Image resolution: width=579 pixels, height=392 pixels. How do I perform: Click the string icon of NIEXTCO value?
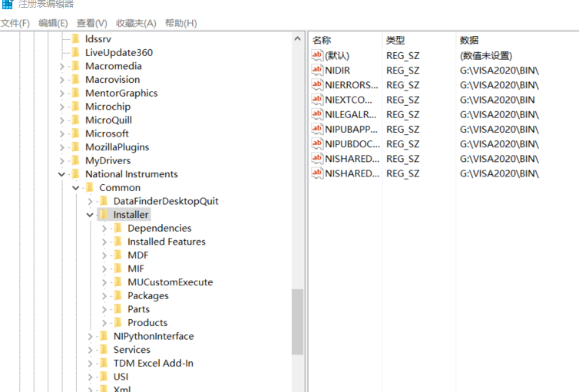(317, 100)
